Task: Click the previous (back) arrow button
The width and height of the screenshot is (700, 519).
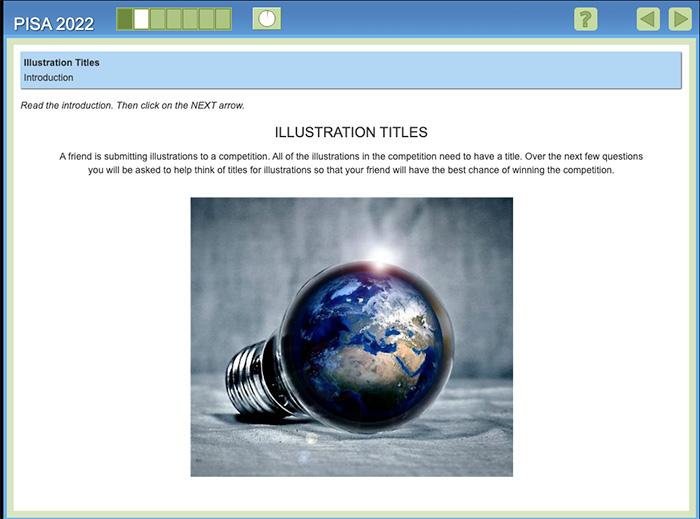Action: coord(648,19)
